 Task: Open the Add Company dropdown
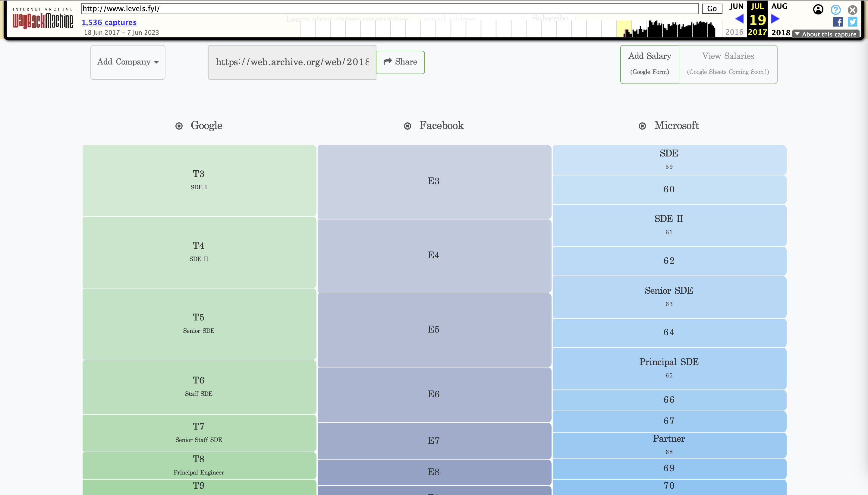click(128, 62)
